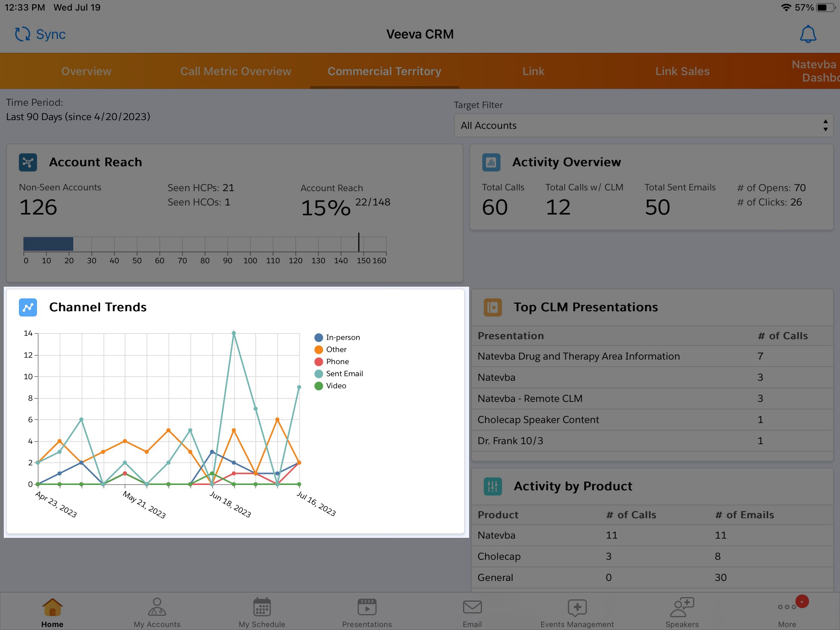Open My Schedule calendar icon
Screen dimensions: 840x630
point(262,607)
